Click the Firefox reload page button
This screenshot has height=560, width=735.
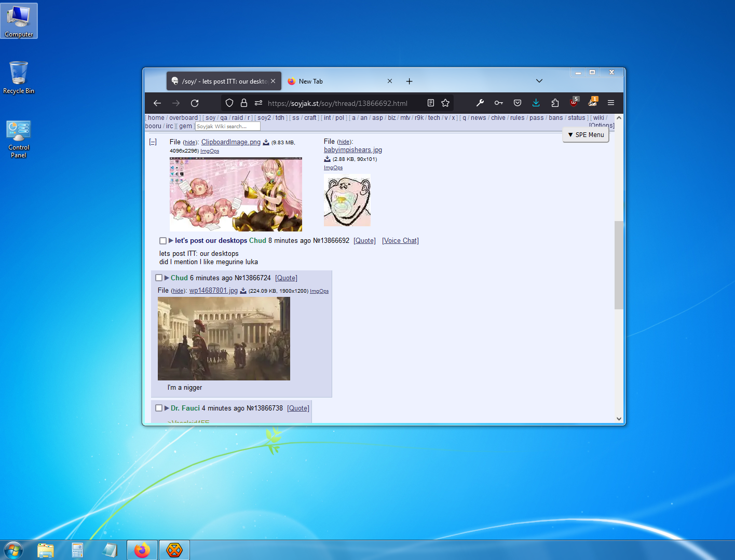[x=195, y=103]
